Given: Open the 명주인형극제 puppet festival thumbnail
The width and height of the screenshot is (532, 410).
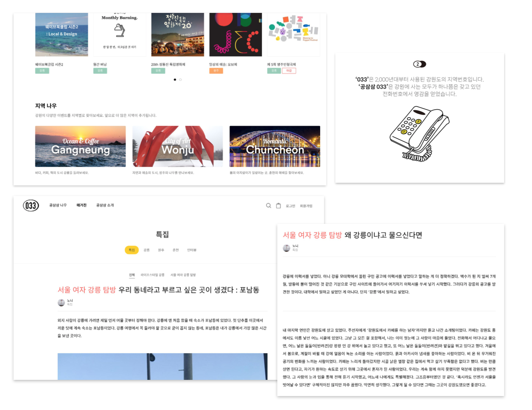Looking at the screenshot, I should (294, 35).
